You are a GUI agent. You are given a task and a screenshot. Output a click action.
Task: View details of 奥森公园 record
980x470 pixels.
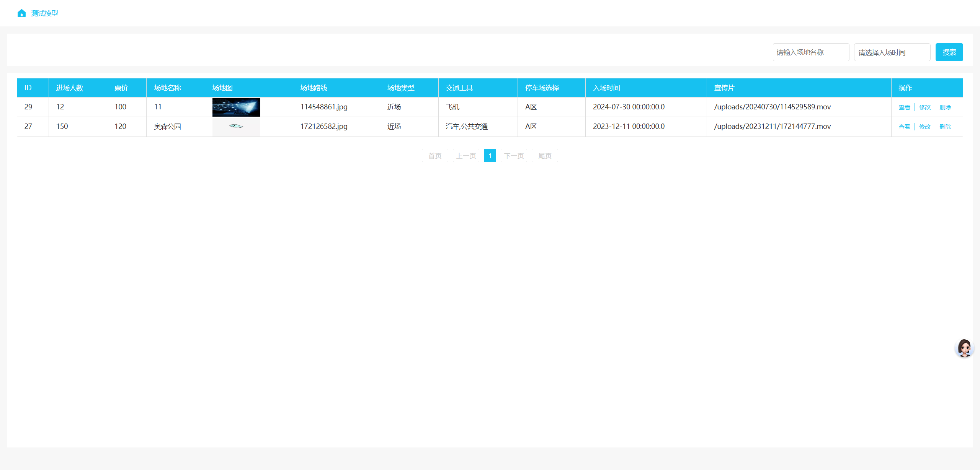coord(904,127)
